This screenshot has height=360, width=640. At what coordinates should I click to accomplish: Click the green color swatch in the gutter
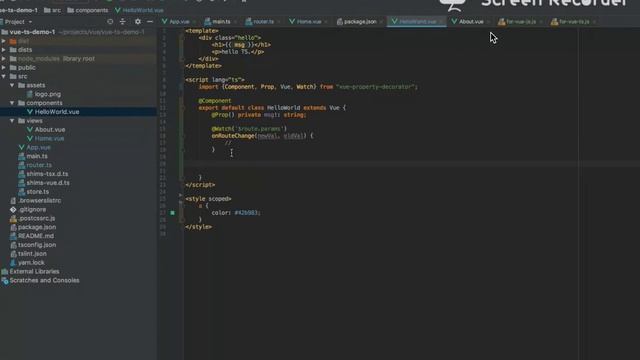pyautogui.click(x=173, y=213)
